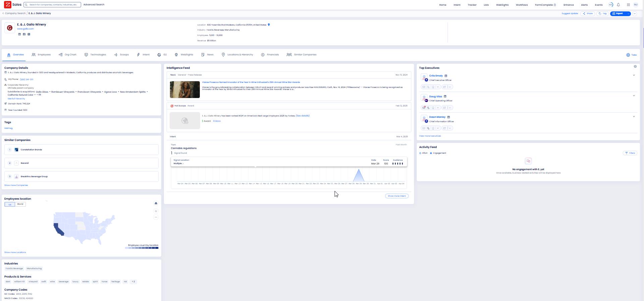Open export dropdown for Dawn Manley
This screenshot has width=644, height=301.
[450, 128]
